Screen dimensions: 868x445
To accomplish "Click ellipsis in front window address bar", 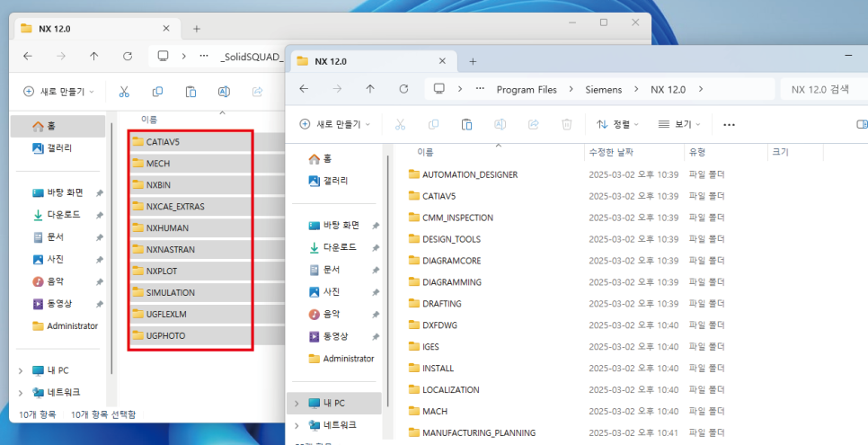I will (x=481, y=89).
